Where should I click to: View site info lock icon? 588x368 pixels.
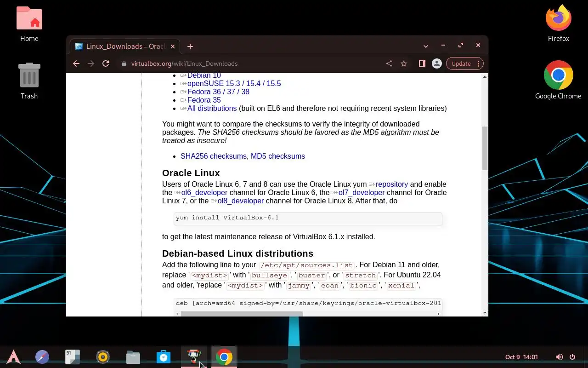click(124, 63)
